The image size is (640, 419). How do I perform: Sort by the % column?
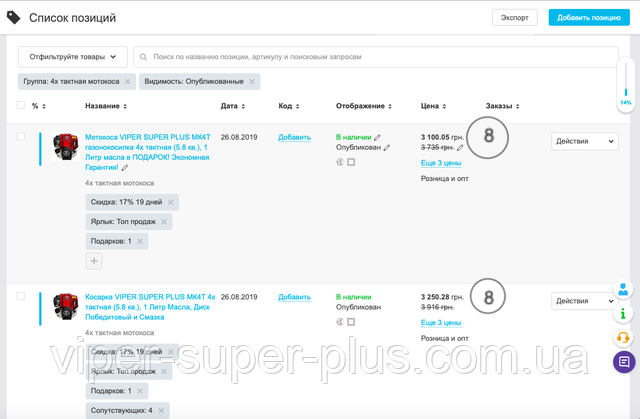(x=39, y=106)
